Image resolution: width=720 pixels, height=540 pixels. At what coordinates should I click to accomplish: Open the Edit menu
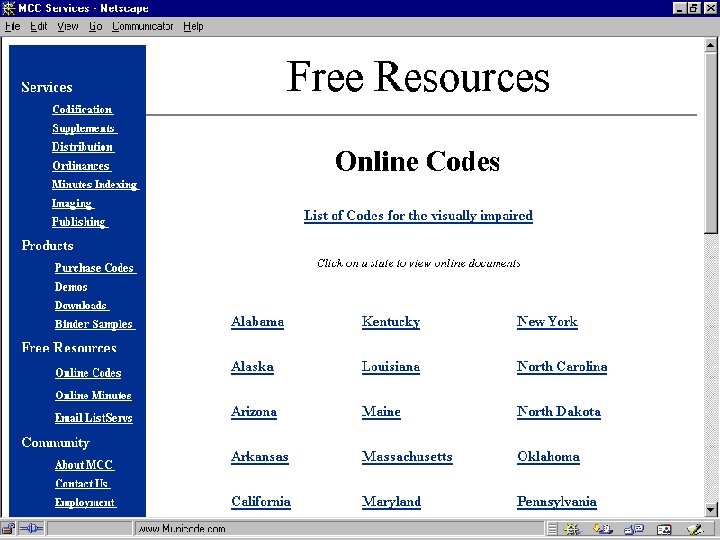coord(39,27)
